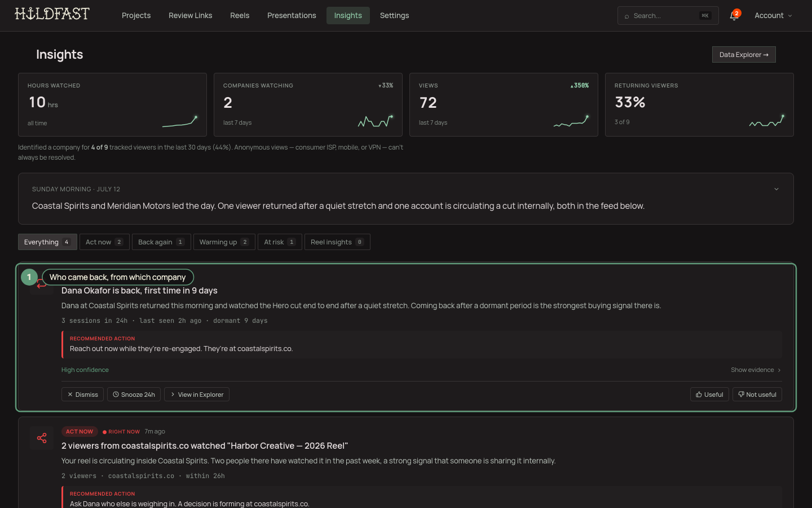This screenshot has height=508, width=812.
Task: Open the notifications bell icon
Action: (734, 16)
